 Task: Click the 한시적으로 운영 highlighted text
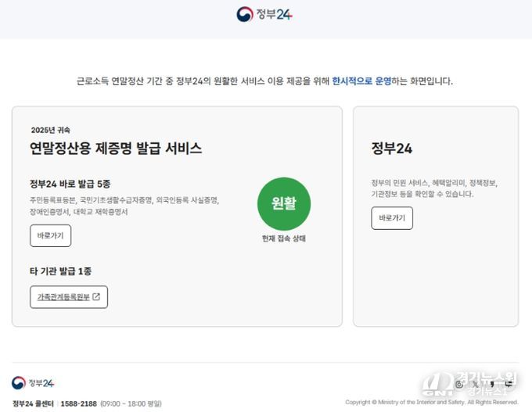pos(361,81)
